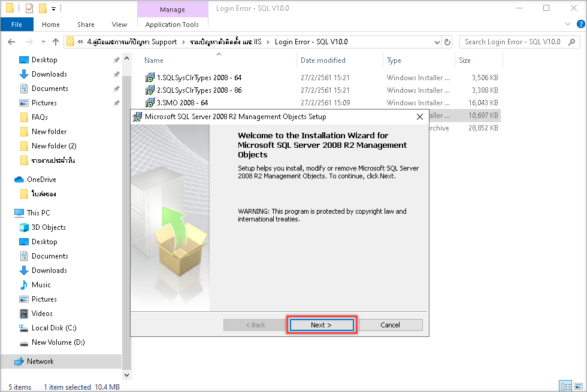The image size is (587, 392).
Task: Select the 3D Objects folder icon
Action: 24,227
